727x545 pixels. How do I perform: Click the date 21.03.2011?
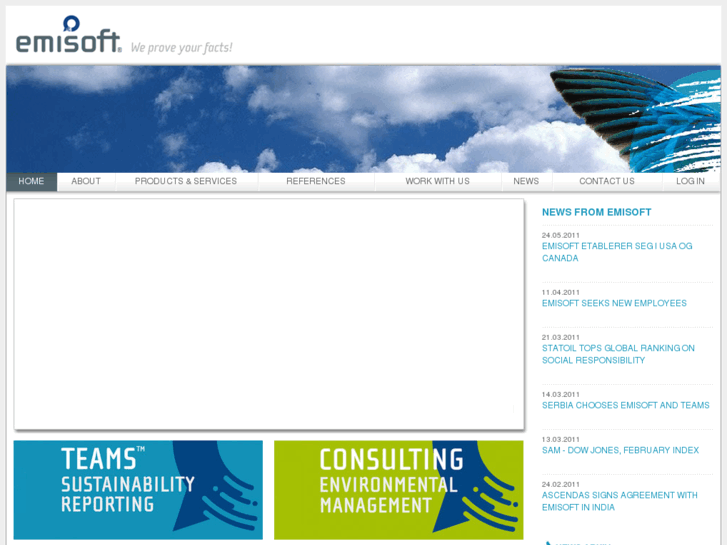[561, 337]
